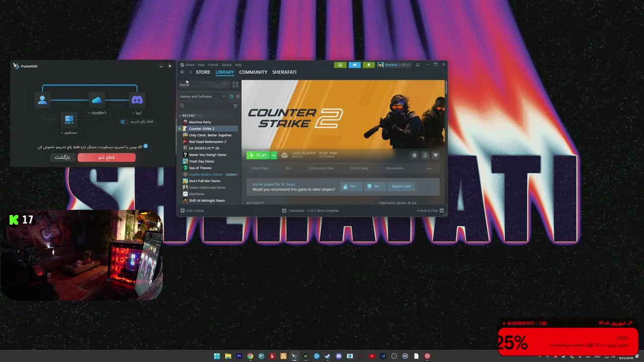This screenshot has width=644, height=362.
Task: Open Add a Game
Action: tap(192, 211)
